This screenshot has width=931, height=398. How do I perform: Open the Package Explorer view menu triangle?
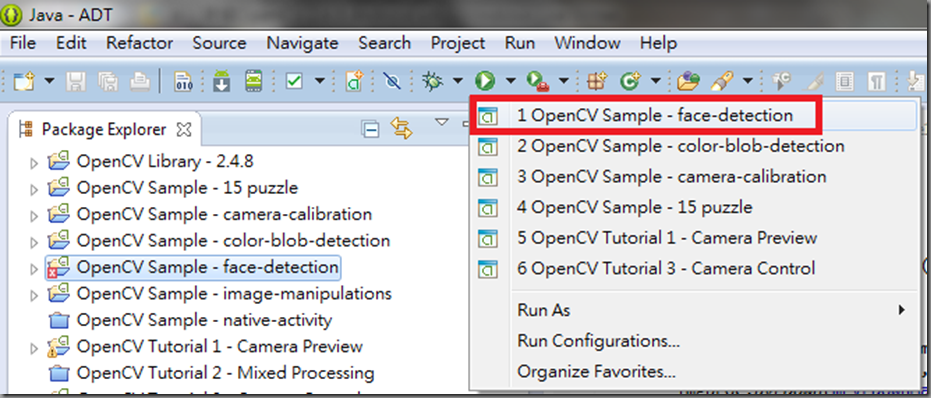[x=441, y=122]
